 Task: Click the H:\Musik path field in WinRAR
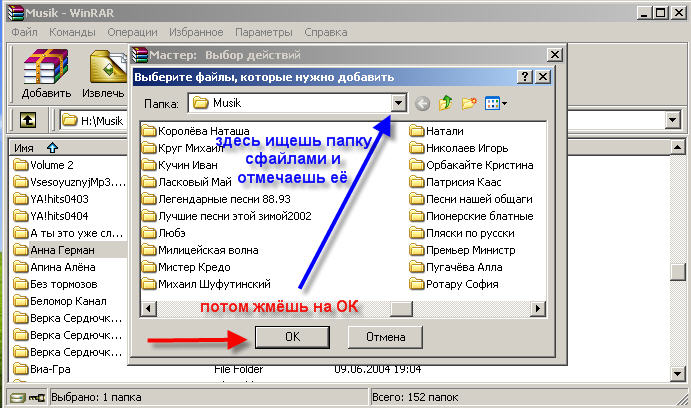(x=93, y=120)
